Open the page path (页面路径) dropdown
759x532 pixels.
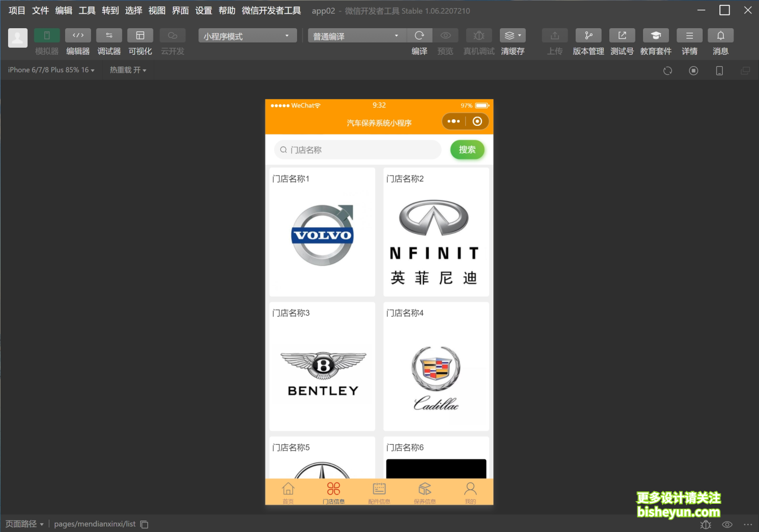pos(24,524)
